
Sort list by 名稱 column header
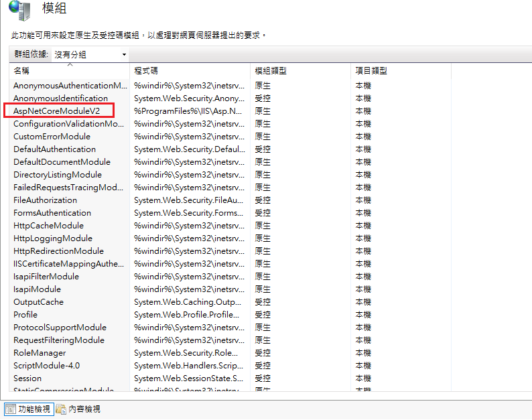pos(21,70)
